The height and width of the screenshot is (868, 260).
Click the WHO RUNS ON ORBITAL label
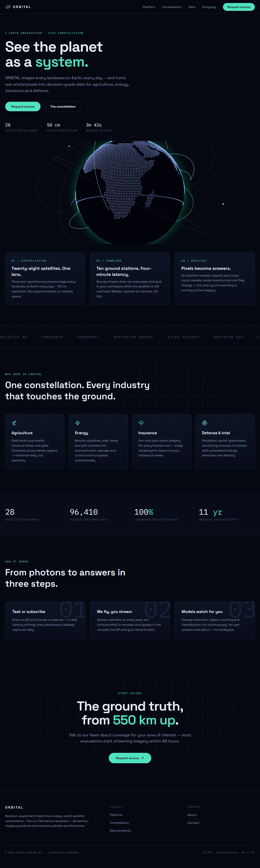click(x=24, y=374)
